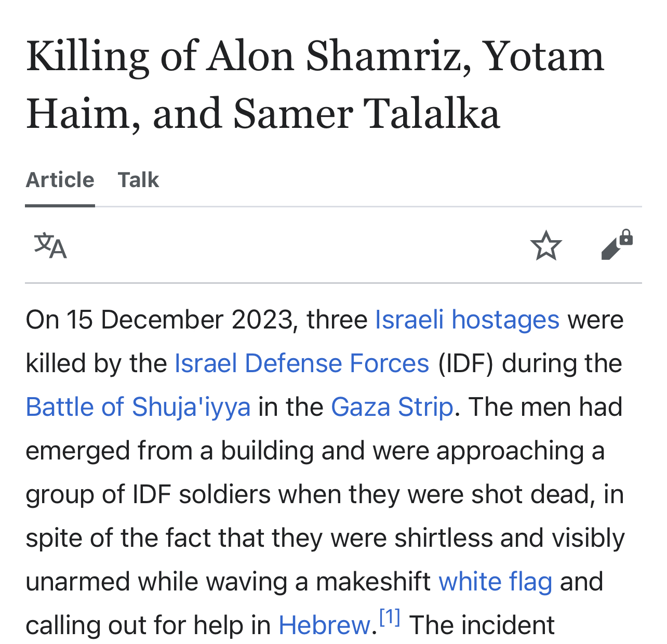Click the "The incident" sentence start
Image resolution: width=667 pixels, height=644 pixels.
(x=482, y=625)
